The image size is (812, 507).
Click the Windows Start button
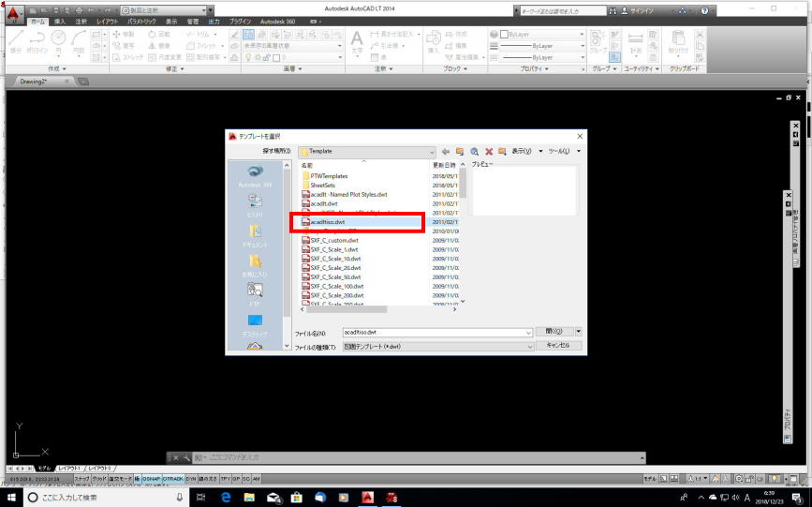pyautogui.click(x=10, y=497)
